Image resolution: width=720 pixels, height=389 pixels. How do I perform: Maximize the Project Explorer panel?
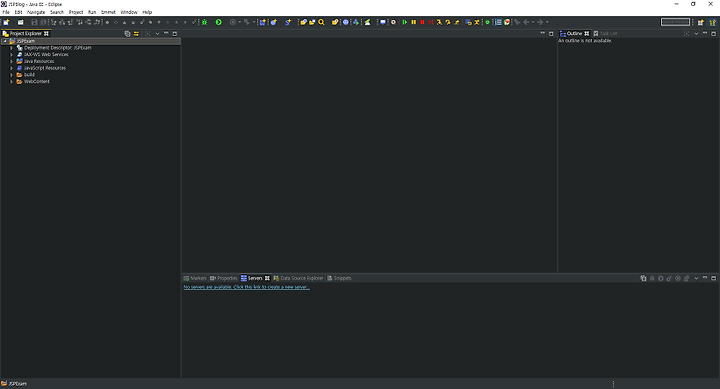point(174,34)
